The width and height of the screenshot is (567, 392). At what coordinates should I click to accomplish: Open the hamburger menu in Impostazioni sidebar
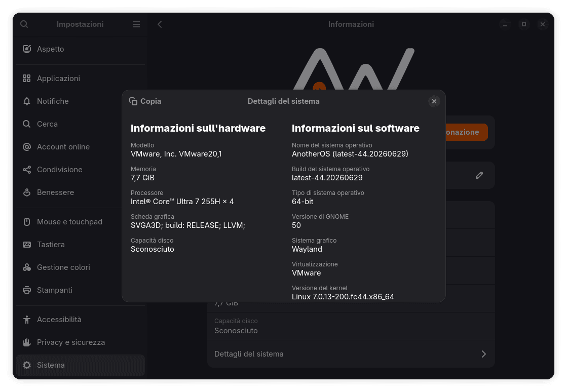coord(136,24)
